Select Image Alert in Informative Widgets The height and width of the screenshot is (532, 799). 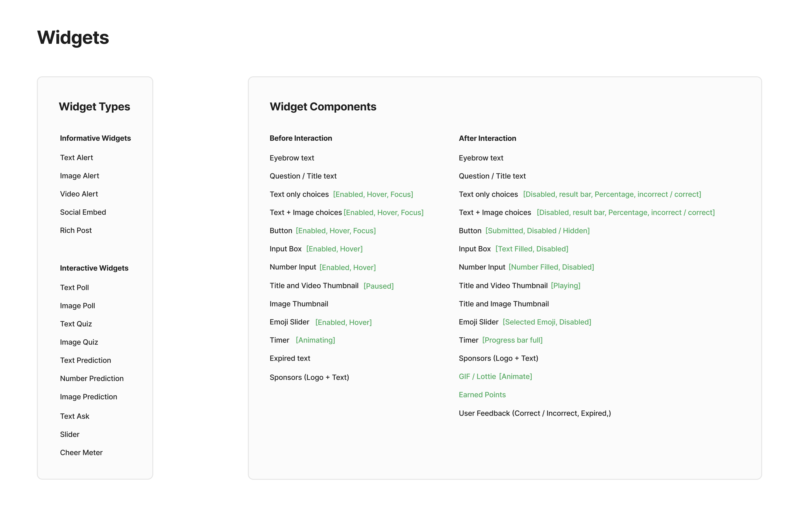click(79, 176)
